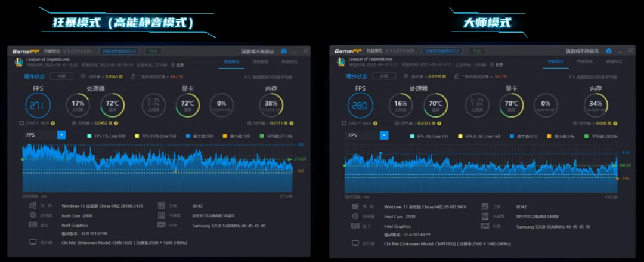This screenshot has height=262, width=644.
Task: Switch to the 性能图表 tab in the 狂暴模式 report
Action: coord(261,61)
